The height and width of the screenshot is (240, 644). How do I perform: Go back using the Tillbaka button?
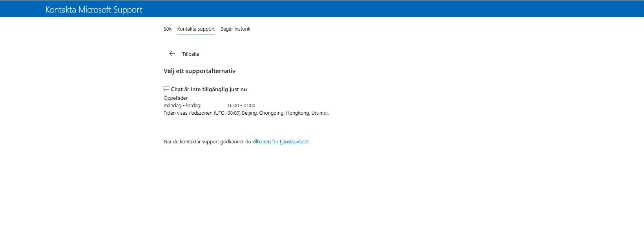(x=190, y=54)
